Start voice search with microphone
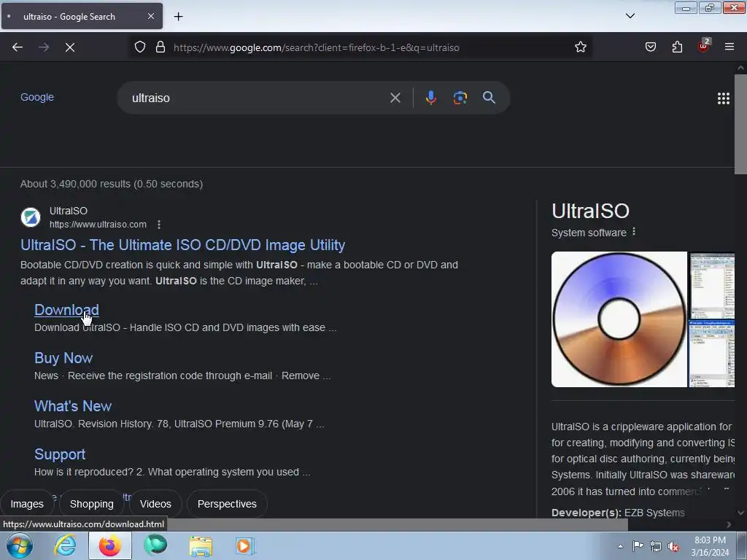 tap(430, 98)
